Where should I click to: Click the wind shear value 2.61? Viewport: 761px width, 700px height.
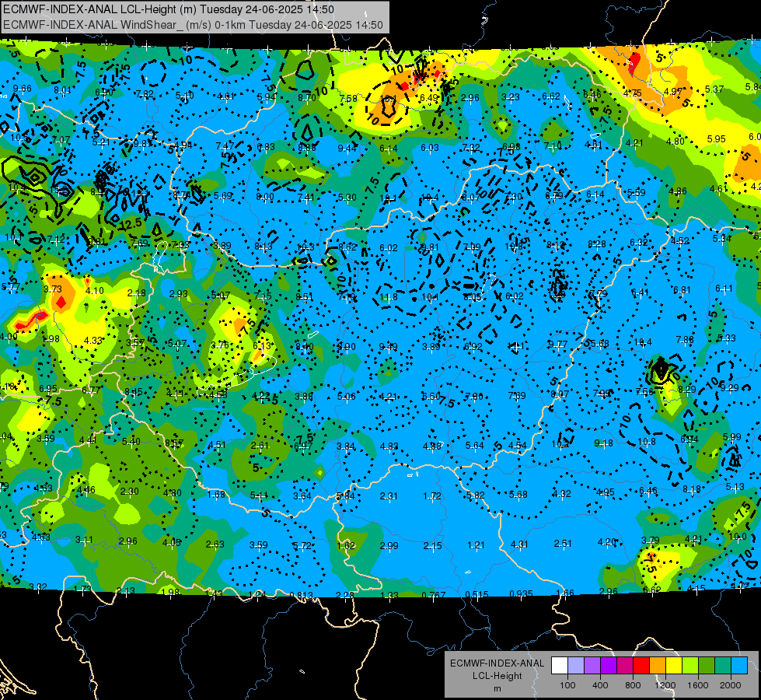pyautogui.click(x=260, y=446)
